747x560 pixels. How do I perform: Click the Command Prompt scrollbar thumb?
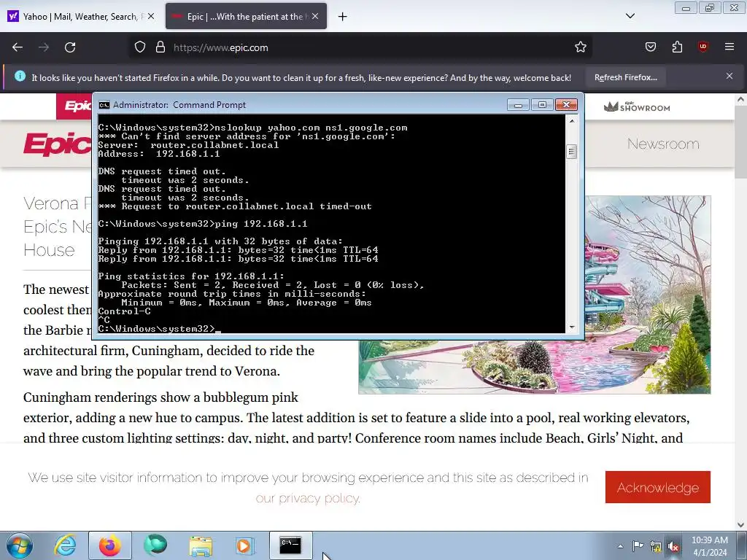click(572, 152)
